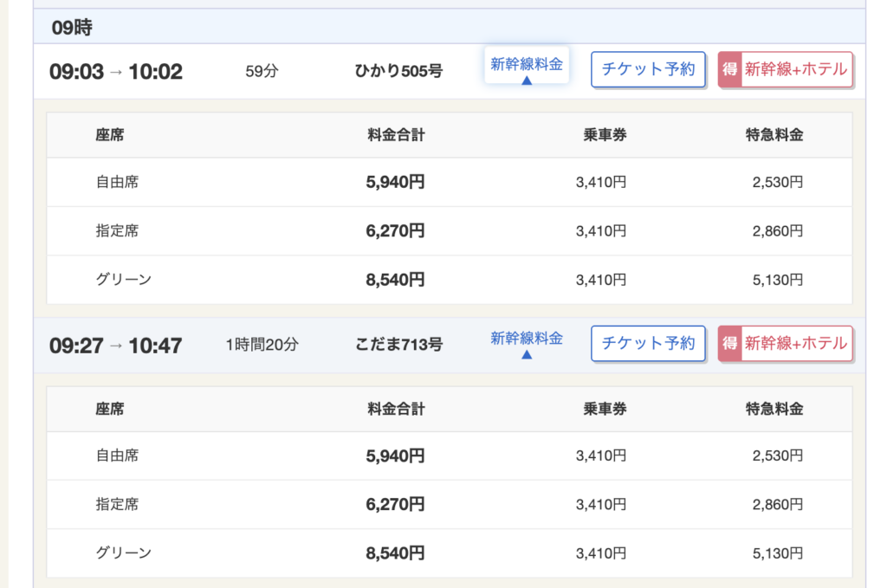
Task: Click the 1時間20分 duration text
Action: tap(262, 345)
